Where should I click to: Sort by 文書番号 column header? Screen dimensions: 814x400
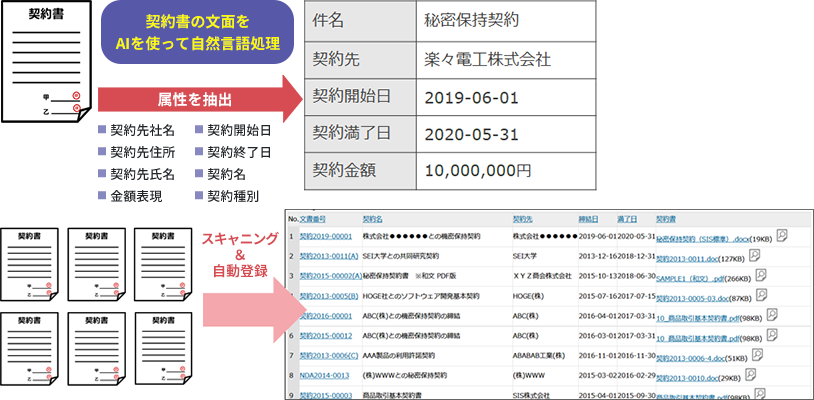coord(313,219)
